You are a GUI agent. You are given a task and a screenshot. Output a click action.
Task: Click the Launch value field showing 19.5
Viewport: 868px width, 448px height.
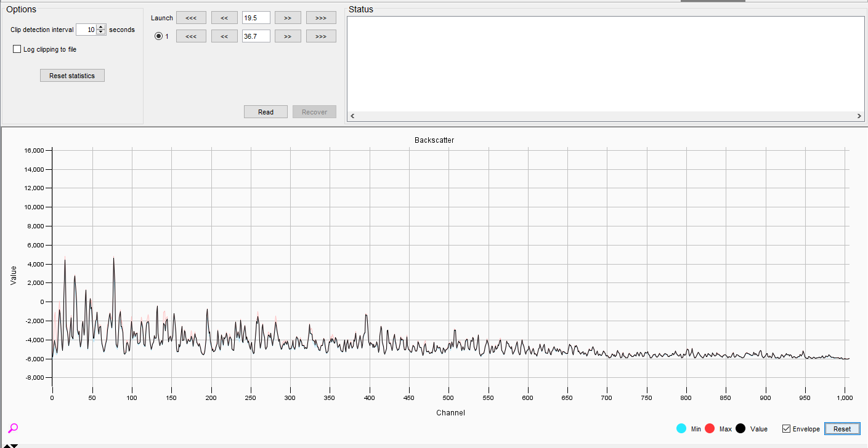(x=256, y=18)
